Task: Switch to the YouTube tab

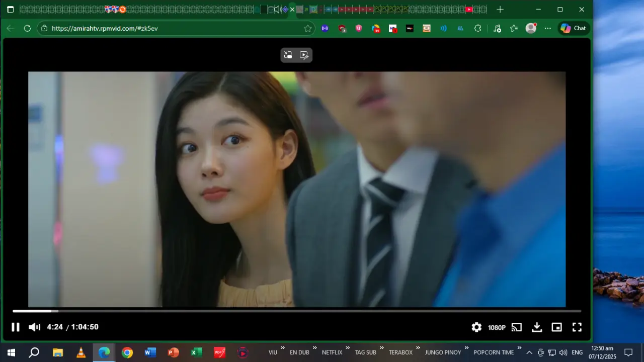Action: click(x=469, y=10)
